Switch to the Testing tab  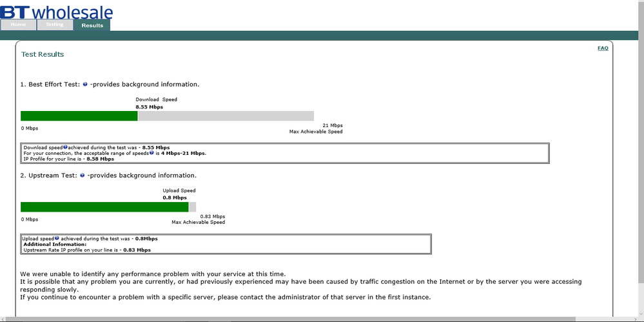coord(55,25)
